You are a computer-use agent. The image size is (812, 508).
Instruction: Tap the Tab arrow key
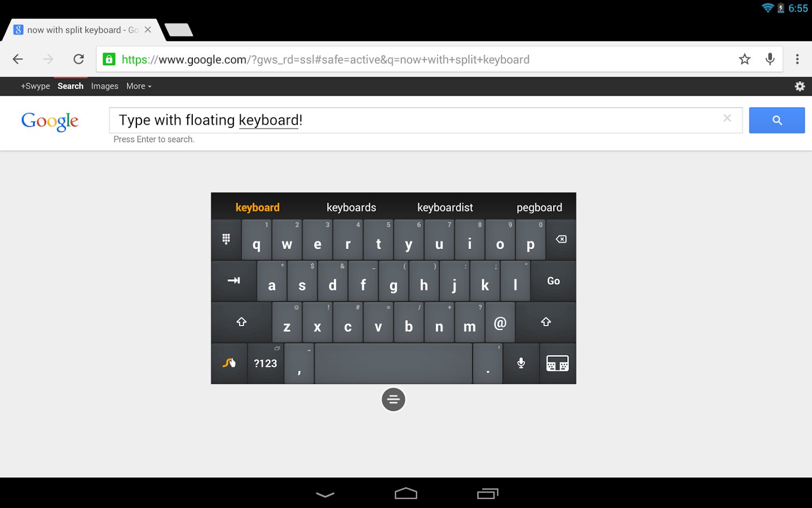click(233, 281)
